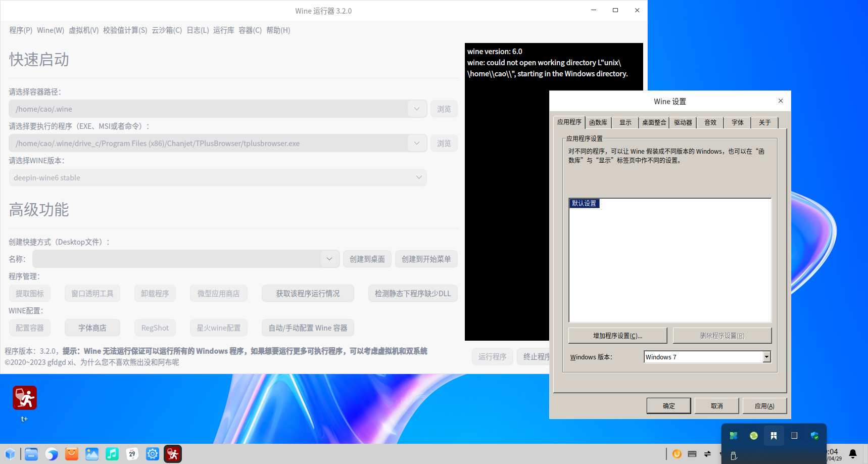The width and height of the screenshot is (868, 464).
Task: Open the 云沙箱(C) menu
Action: pyautogui.click(x=167, y=30)
